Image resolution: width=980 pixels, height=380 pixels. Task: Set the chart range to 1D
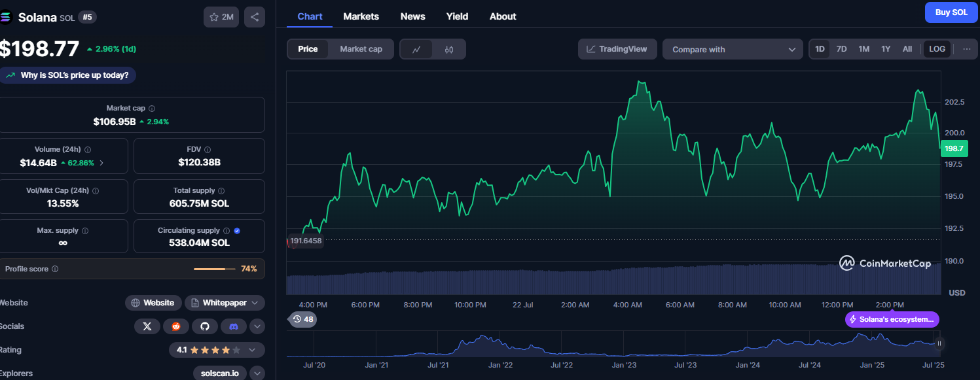(820, 49)
